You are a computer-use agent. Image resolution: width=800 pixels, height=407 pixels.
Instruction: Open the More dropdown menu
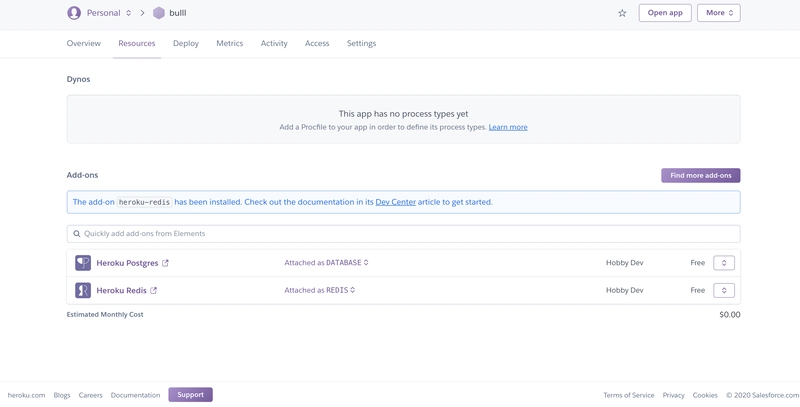tap(718, 13)
